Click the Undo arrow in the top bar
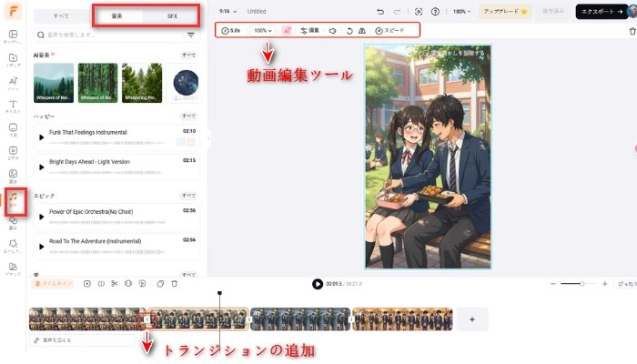The width and height of the screenshot is (637, 364). pos(380,12)
